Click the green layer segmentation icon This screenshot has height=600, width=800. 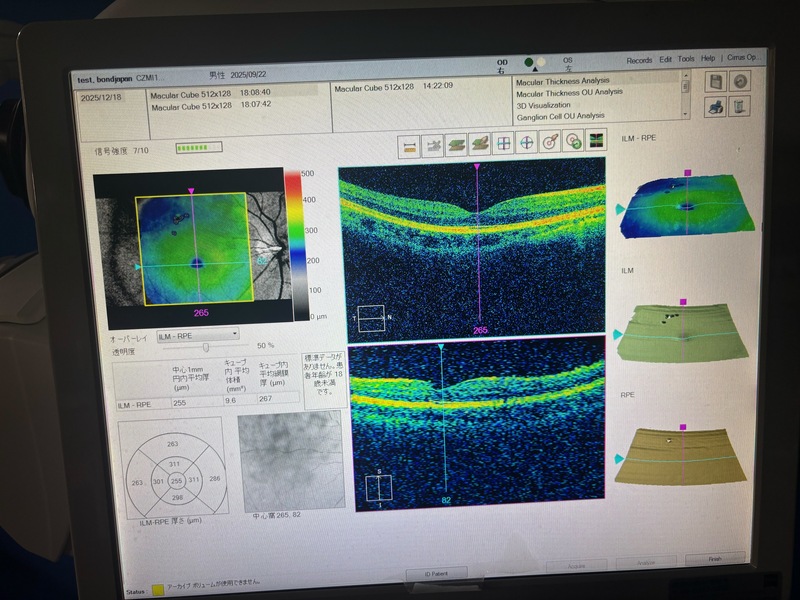[x=457, y=144]
